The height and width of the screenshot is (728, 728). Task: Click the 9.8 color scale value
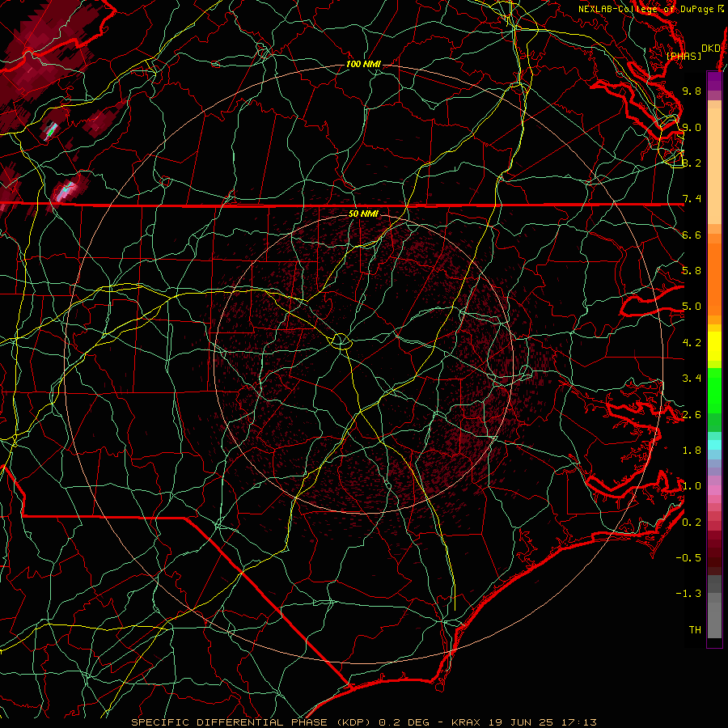692,91
